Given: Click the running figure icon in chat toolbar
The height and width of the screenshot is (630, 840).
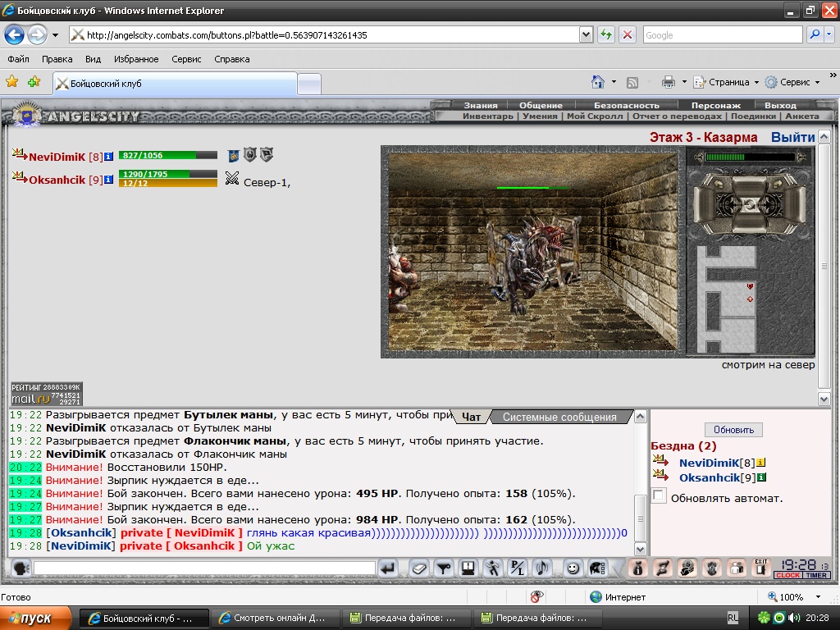Looking at the screenshot, I should point(493,568).
